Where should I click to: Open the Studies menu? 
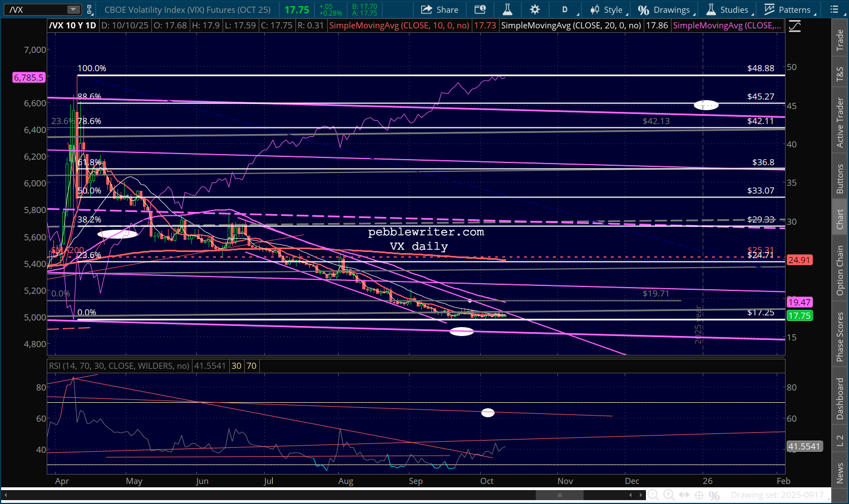tap(729, 9)
